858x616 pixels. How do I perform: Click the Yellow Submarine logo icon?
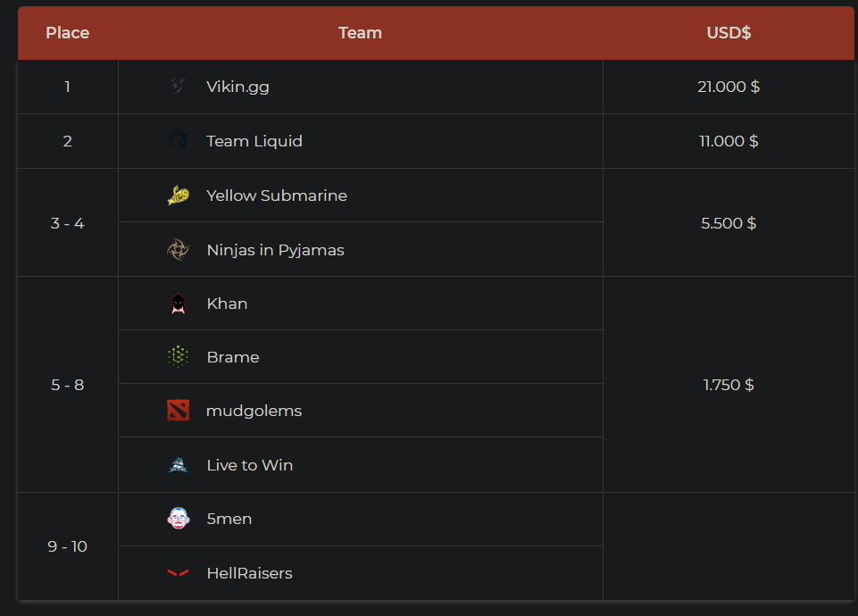point(178,196)
